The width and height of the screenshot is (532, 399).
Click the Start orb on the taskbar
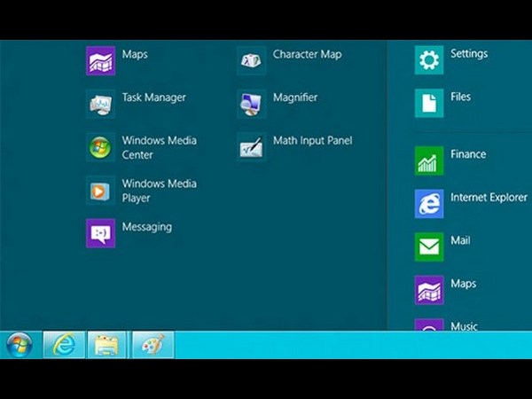pyautogui.click(x=20, y=344)
